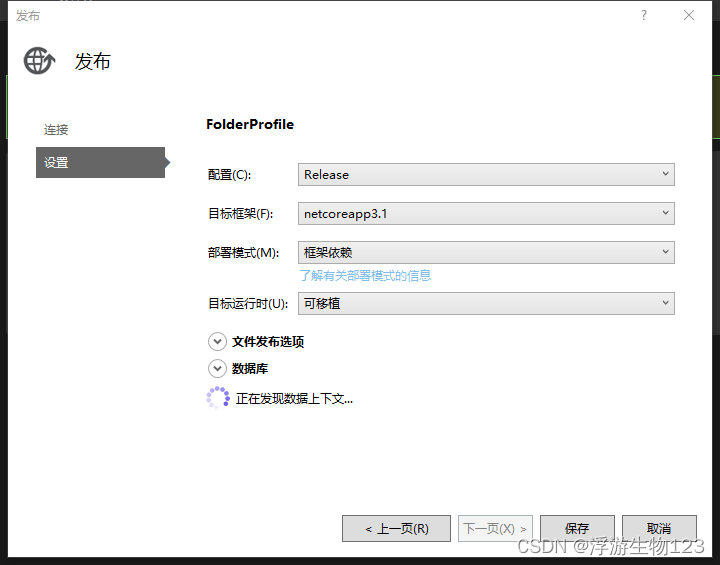Image resolution: width=720 pixels, height=565 pixels.
Task: Click the 取消 button
Action: click(x=659, y=528)
